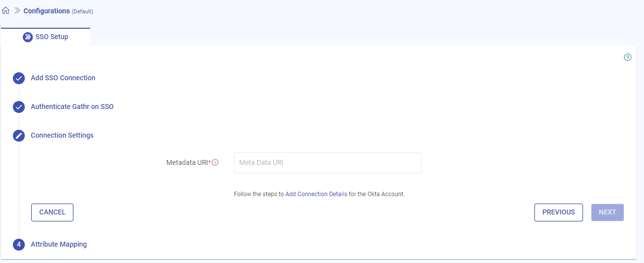Image resolution: width=644 pixels, height=263 pixels.
Task: Open the Configurations breadcrumb link
Action: point(47,11)
